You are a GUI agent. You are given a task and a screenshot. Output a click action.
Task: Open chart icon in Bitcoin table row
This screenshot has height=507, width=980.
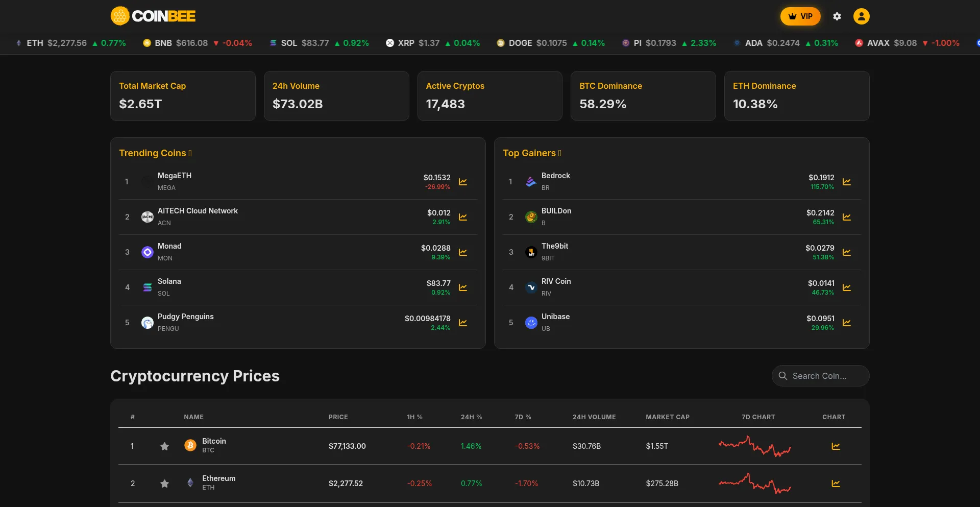pyautogui.click(x=836, y=446)
